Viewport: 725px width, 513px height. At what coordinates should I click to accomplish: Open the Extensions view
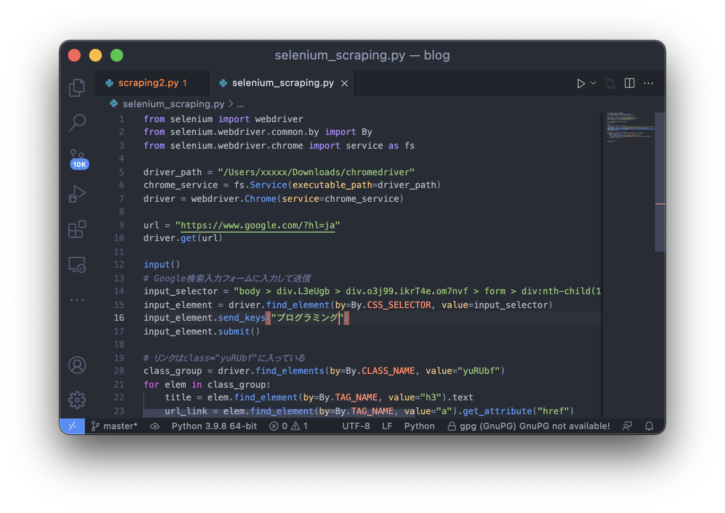pyautogui.click(x=77, y=230)
